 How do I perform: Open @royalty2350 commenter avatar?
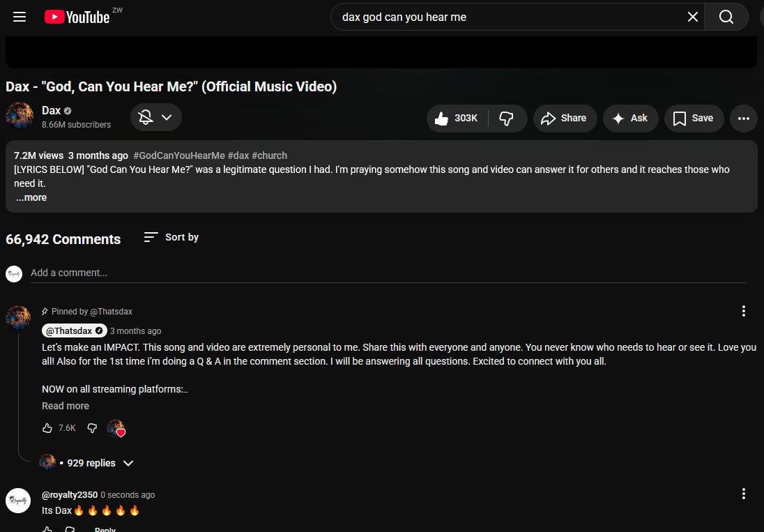click(18, 501)
